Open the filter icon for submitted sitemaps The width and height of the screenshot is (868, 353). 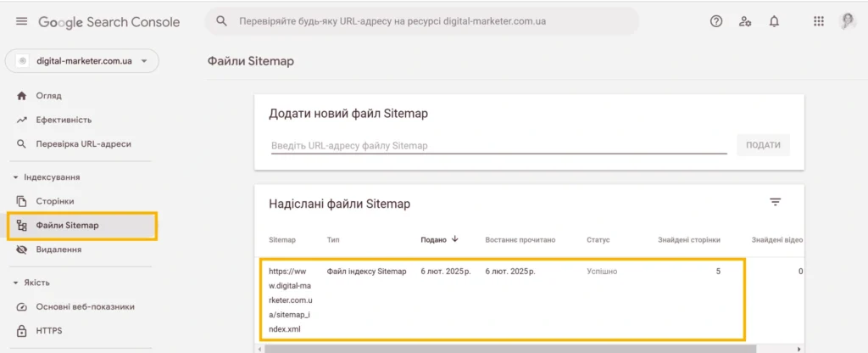[775, 202]
